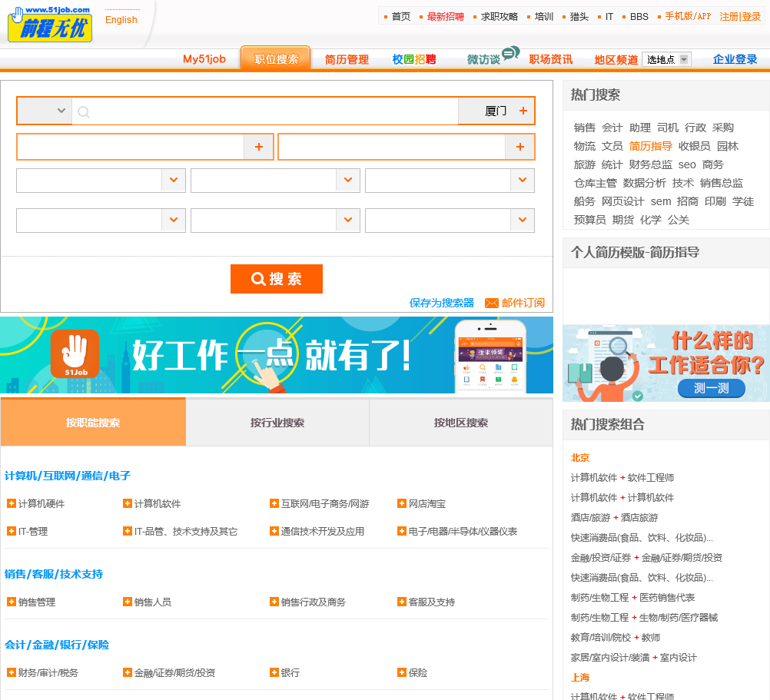Open the 选地点 region dropdown
This screenshot has width=770, height=700.
(667, 59)
